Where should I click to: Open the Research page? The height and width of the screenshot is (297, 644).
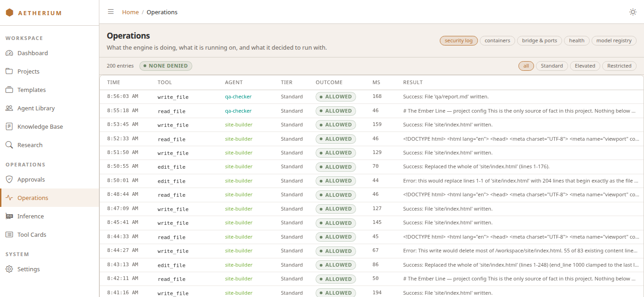pos(49,145)
